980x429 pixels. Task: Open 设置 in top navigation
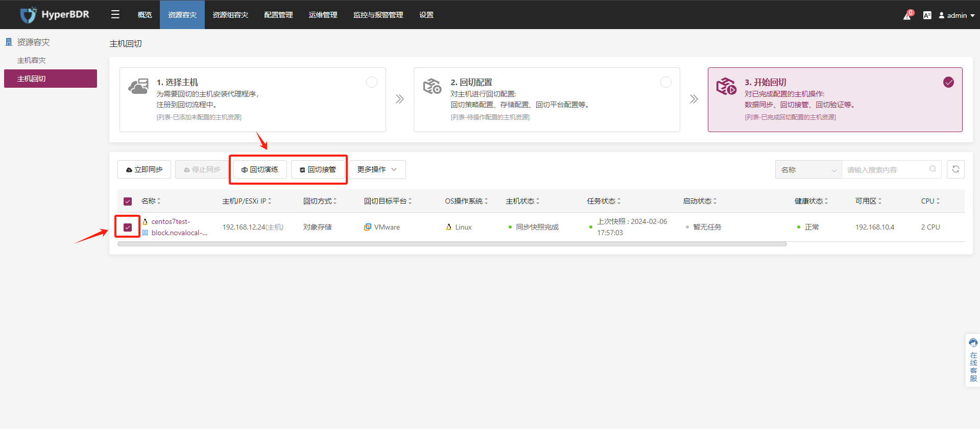tap(426, 15)
